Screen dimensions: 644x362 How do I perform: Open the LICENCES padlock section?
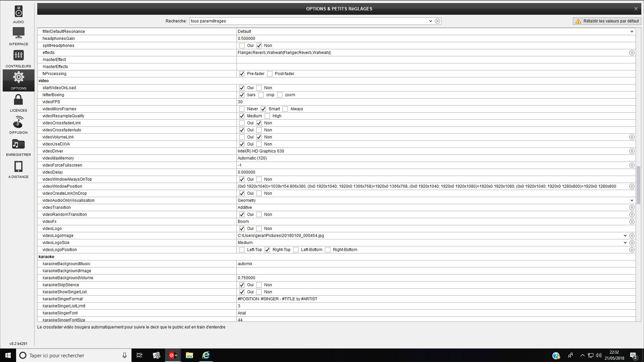(18, 103)
